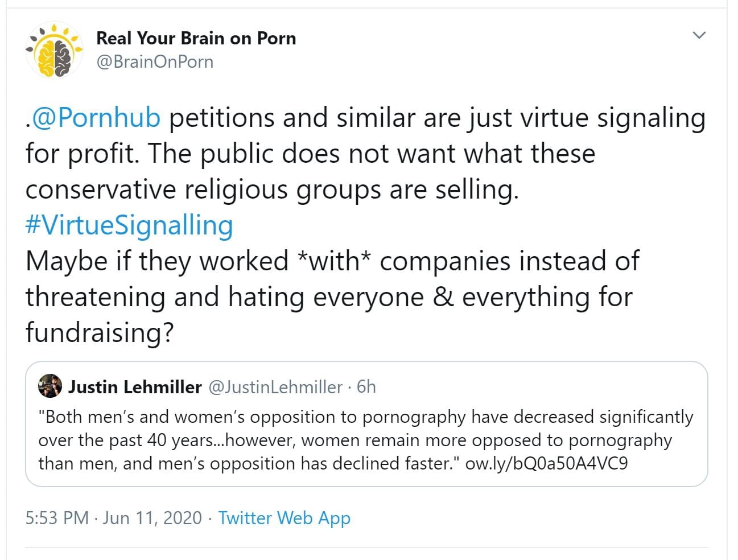The height and width of the screenshot is (560, 738).
Task: Click the word "fundraising?" ending the tweet
Action: pyautogui.click(x=99, y=333)
